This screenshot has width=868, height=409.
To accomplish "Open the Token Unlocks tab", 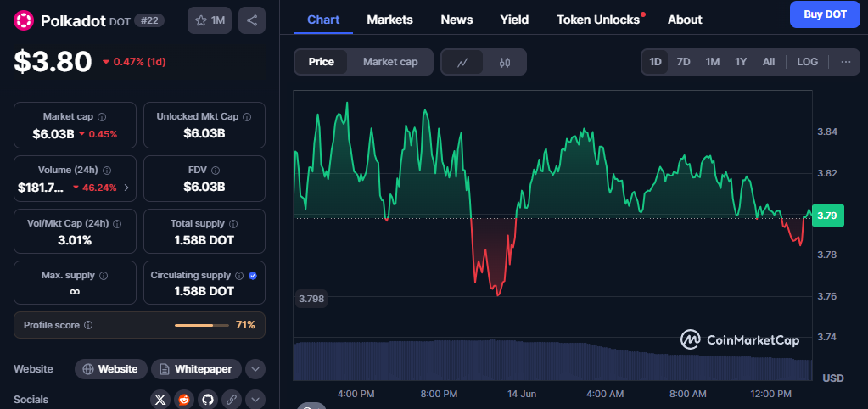I will pos(598,20).
